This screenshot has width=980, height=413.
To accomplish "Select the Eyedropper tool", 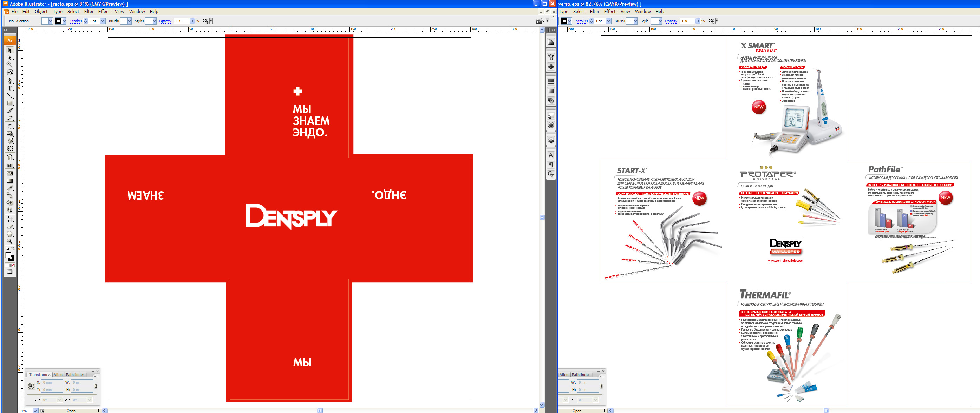I will [10, 188].
